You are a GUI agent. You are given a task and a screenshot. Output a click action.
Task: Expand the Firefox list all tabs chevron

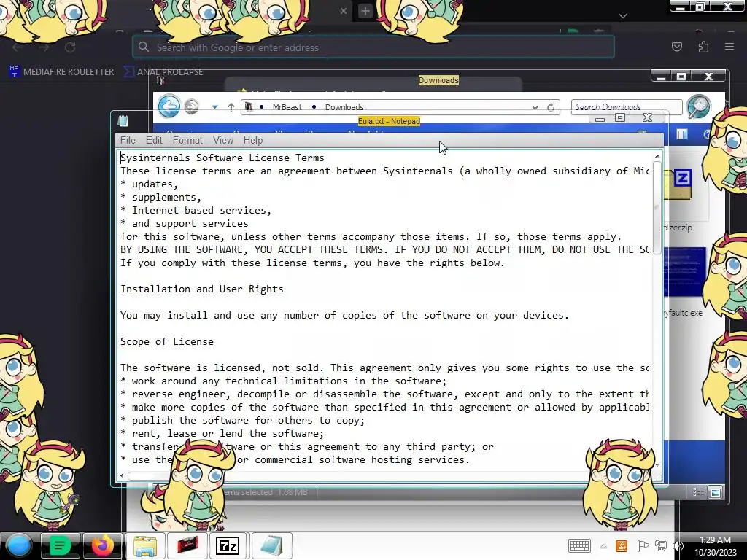623,16
